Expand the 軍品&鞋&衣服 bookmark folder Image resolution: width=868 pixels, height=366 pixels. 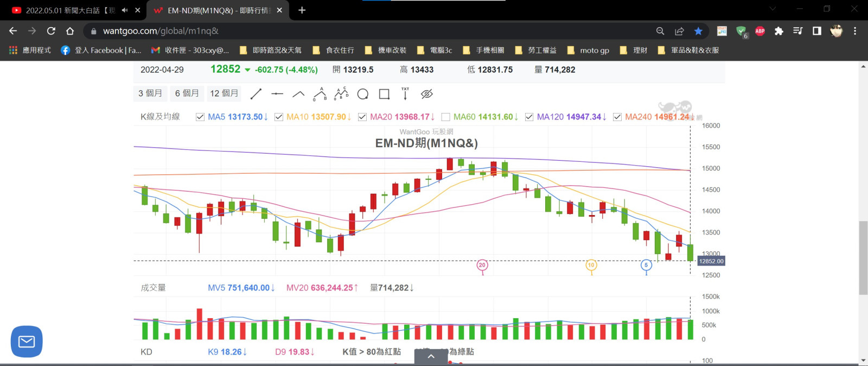[x=688, y=50]
